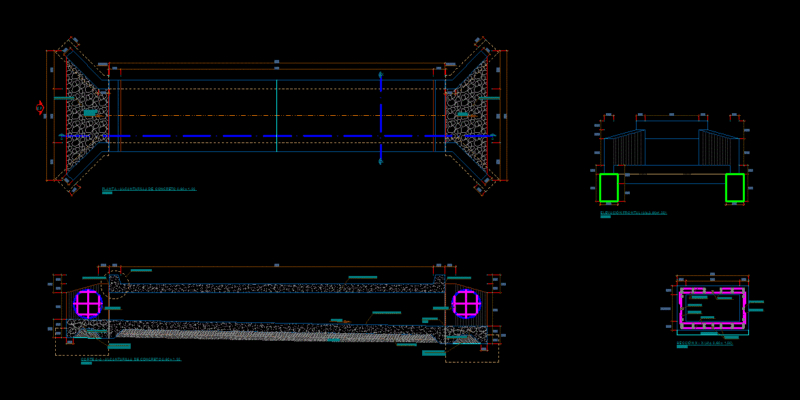800x400 pixels.
Task: Select the underlined title below the cross-section view
Action: coord(705,343)
